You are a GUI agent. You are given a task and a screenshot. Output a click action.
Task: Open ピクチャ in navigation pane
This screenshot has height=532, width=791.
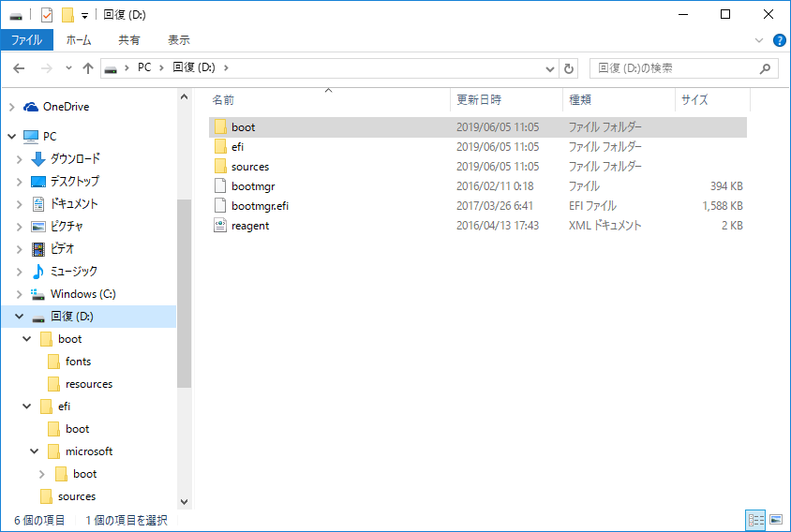(67, 226)
